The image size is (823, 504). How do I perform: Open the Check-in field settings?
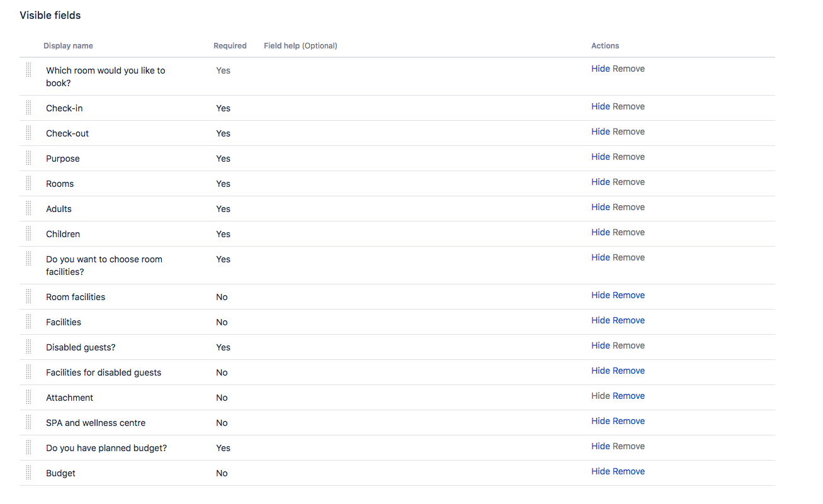click(64, 108)
